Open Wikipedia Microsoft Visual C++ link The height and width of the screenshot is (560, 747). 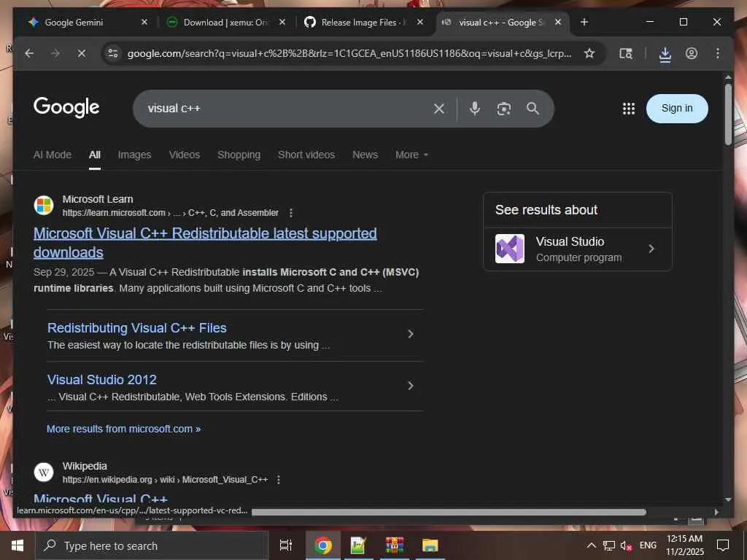tap(101, 499)
